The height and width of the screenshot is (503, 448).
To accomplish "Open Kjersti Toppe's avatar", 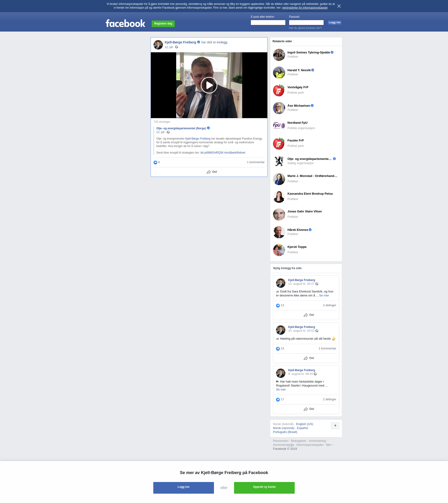I will pos(279,250).
